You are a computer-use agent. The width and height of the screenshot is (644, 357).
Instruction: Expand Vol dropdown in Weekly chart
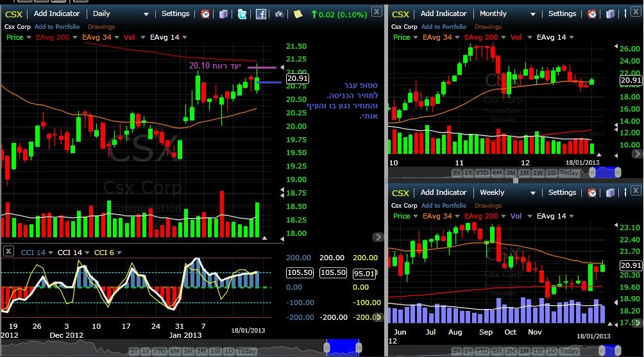coord(529,216)
